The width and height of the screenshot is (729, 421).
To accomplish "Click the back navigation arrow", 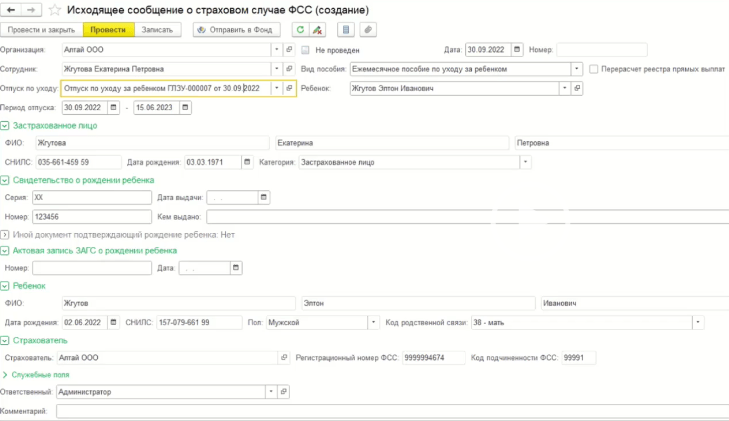I will pos(9,9).
